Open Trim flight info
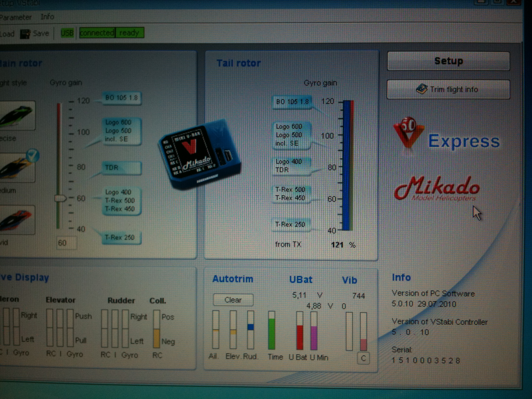 448,89
